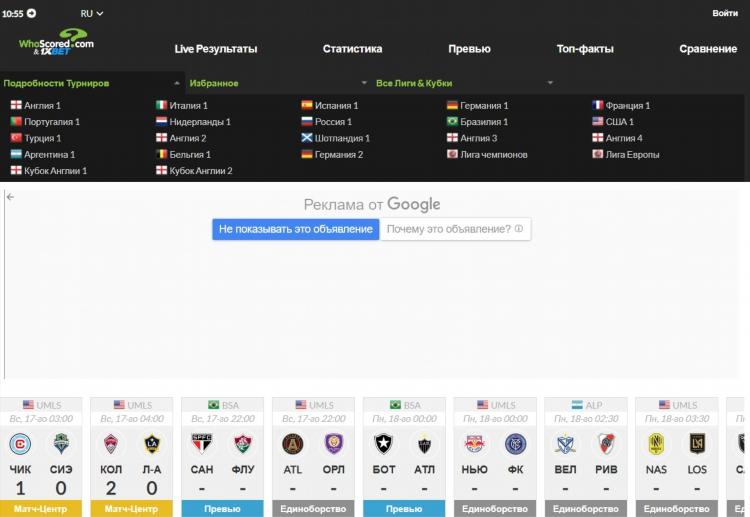Select the Шотландия 1 league
Image resolution: width=750 pixels, height=517 pixels.
coord(335,138)
